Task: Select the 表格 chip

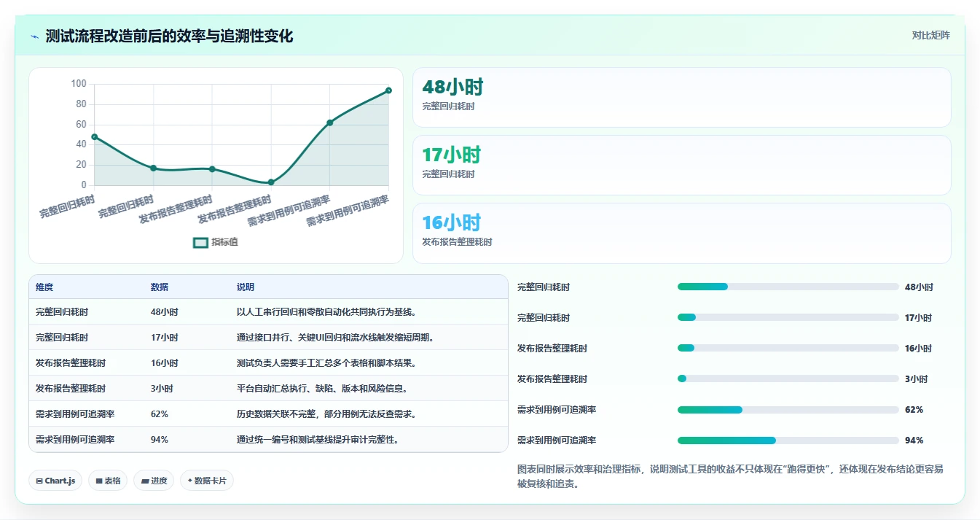Action: pyautogui.click(x=108, y=481)
